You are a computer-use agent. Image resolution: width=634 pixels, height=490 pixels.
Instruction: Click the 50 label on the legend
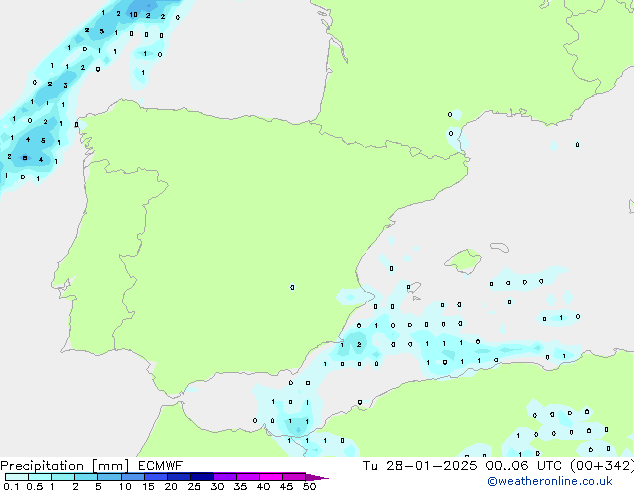310,486
